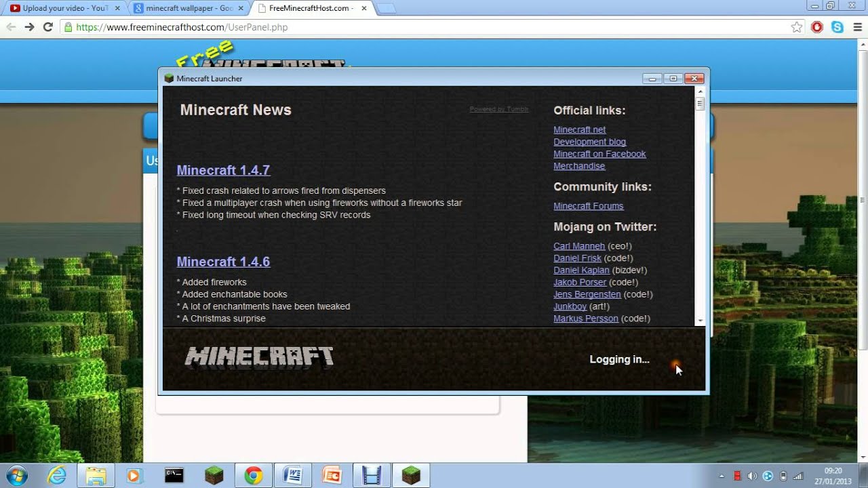Show hidden system tray icons arrow
The height and width of the screenshot is (488, 868).
tap(721, 476)
